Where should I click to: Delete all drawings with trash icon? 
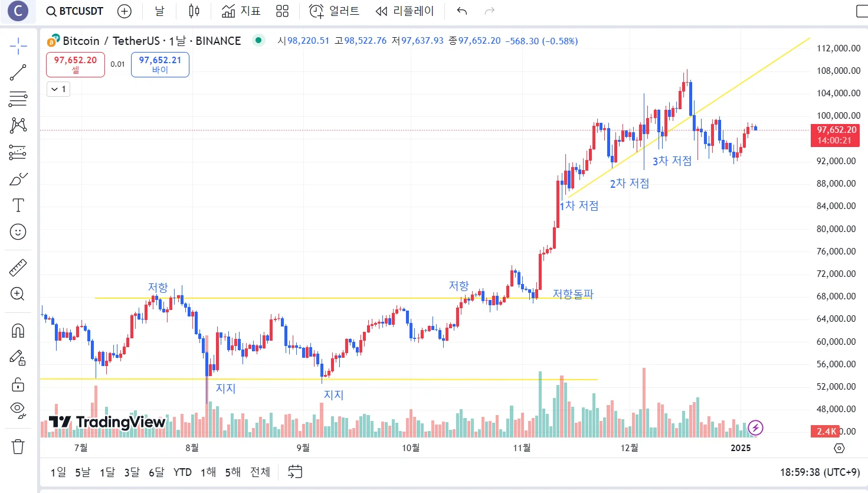point(18,446)
